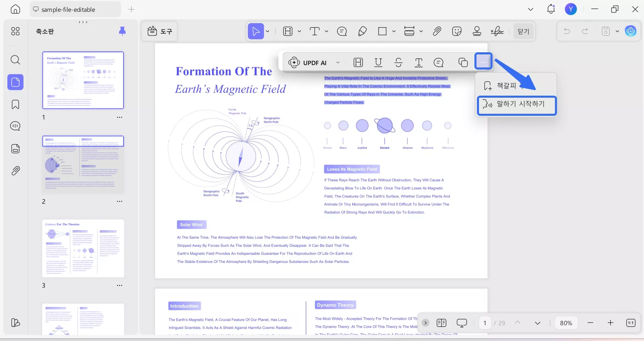Screen dimensions: 644x341
Task: Go to the home screen icon
Action: (x=15, y=9)
